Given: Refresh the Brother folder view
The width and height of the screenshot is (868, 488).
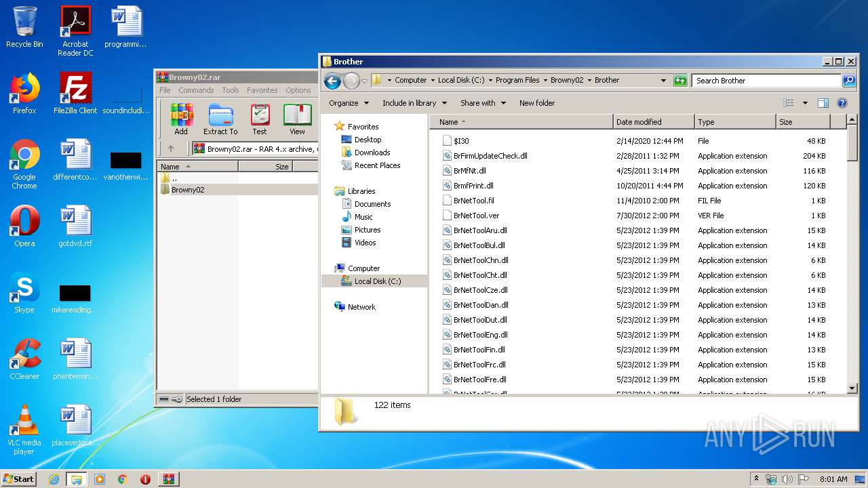Looking at the screenshot, I should (680, 81).
